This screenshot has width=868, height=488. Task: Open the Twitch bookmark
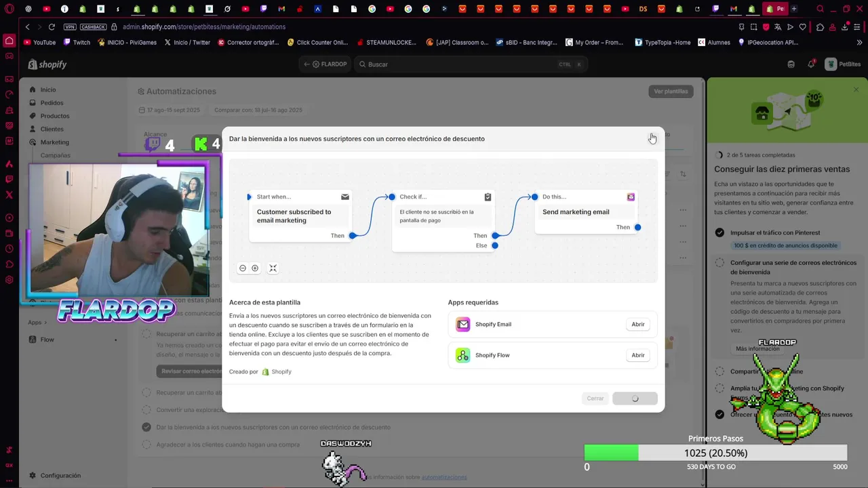pyautogui.click(x=77, y=42)
